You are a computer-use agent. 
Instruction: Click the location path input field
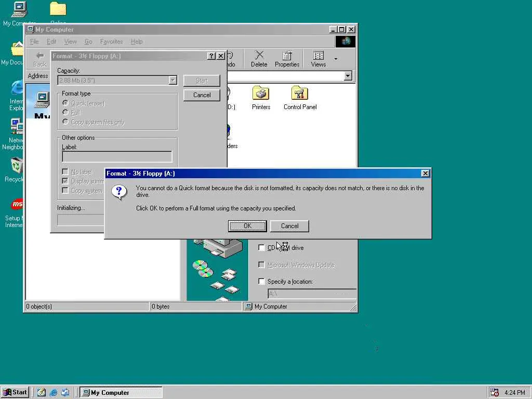(312, 294)
